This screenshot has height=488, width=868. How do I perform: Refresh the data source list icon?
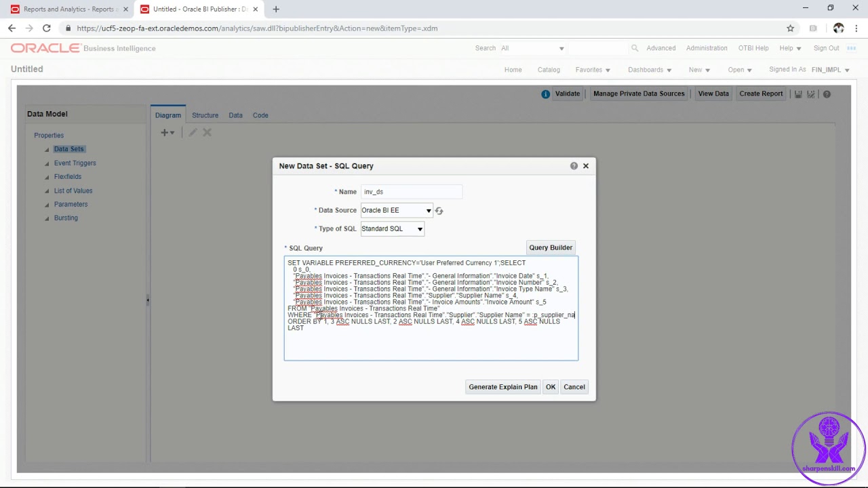(439, 211)
